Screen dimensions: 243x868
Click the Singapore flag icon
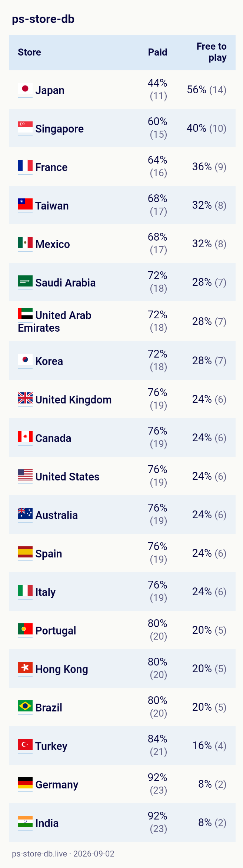25,128
